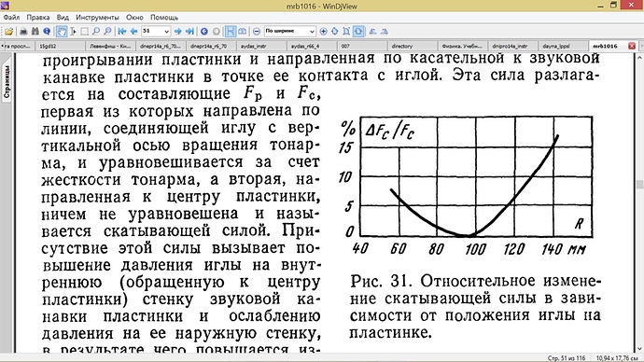644x362 pixels.
Task: Switch to the 15gd12 tab
Action: click(x=61, y=46)
